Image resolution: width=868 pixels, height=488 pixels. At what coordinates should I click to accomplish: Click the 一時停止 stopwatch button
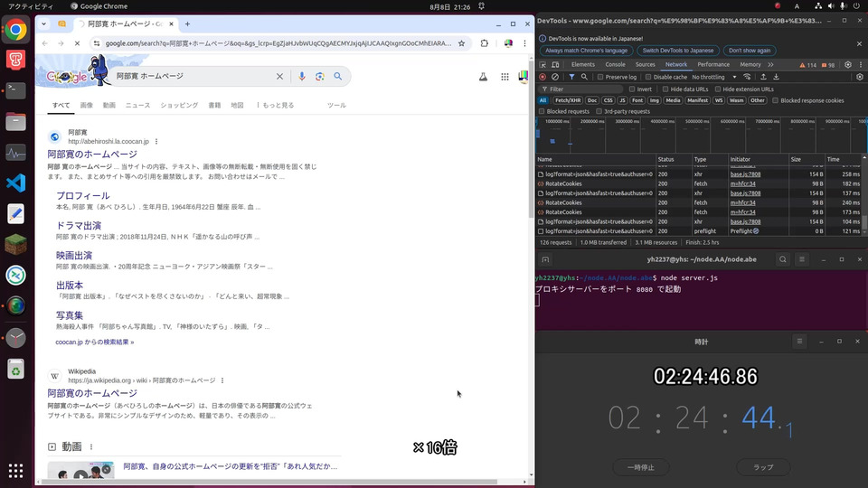pyautogui.click(x=640, y=467)
